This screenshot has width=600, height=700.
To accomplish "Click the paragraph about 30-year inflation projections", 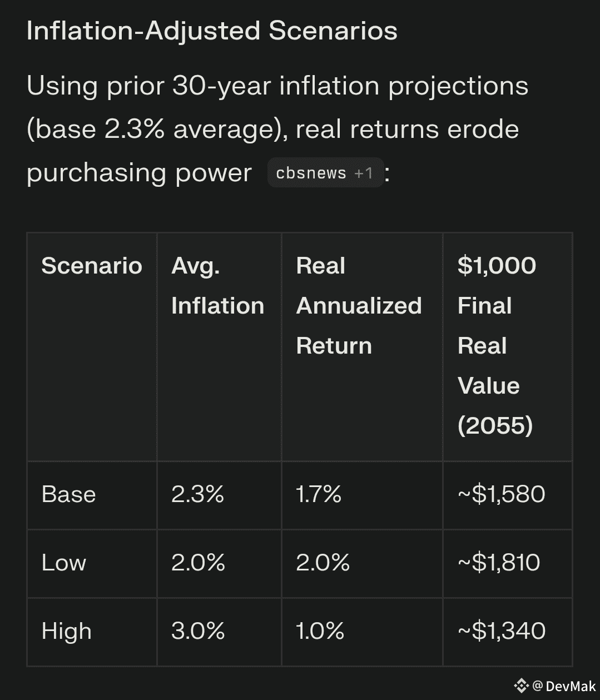I will [x=277, y=129].
